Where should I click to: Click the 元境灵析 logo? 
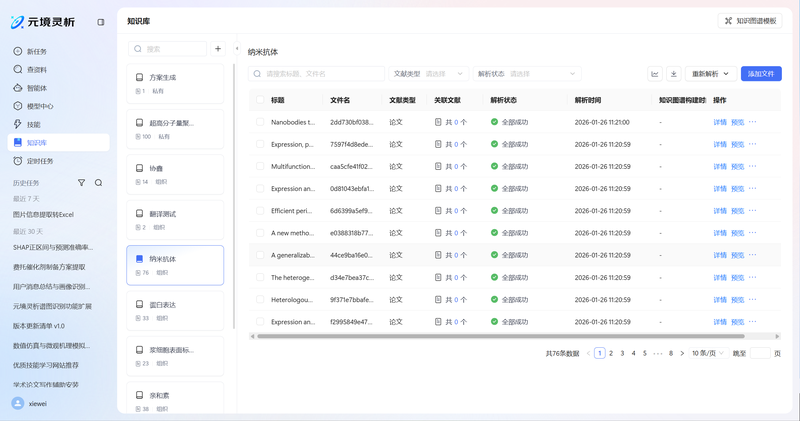pos(43,22)
